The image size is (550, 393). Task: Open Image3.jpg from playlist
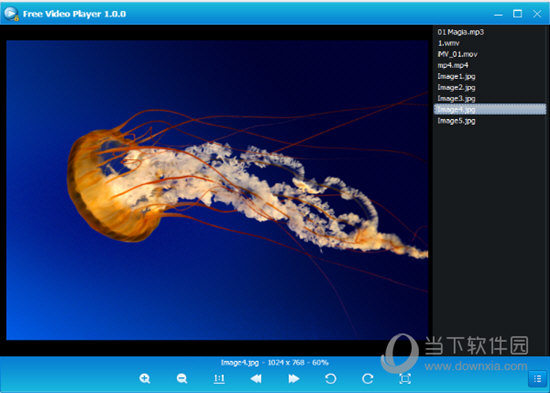[x=490, y=98]
